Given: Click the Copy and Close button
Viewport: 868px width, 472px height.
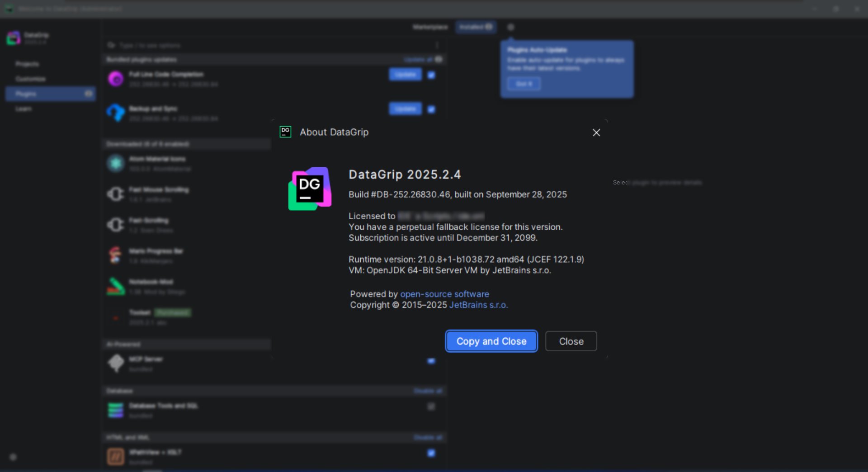Looking at the screenshot, I should coord(491,341).
